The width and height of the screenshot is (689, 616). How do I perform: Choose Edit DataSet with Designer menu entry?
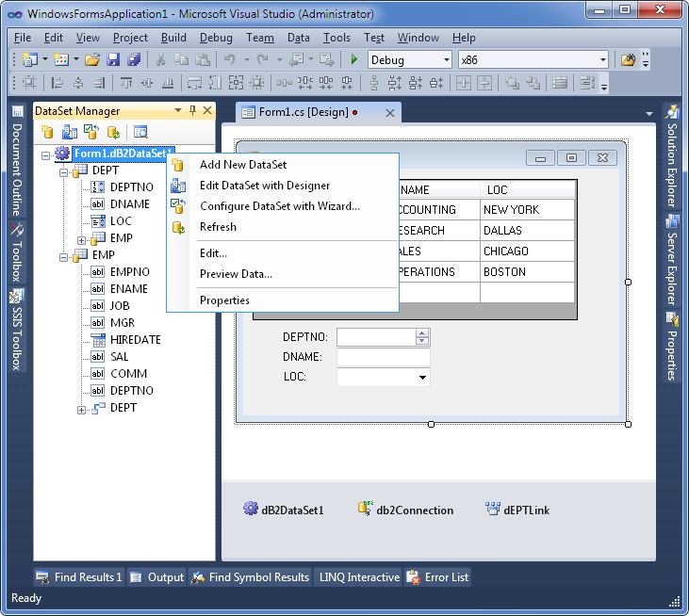click(283, 186)
